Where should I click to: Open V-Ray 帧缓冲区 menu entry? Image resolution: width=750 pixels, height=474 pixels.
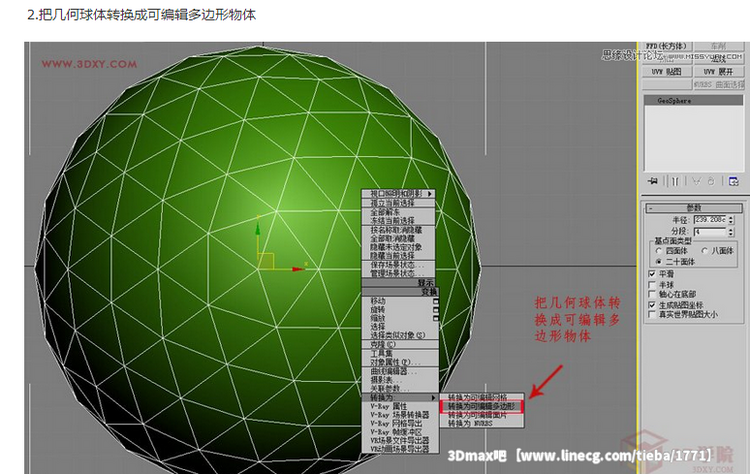[400, 432]
